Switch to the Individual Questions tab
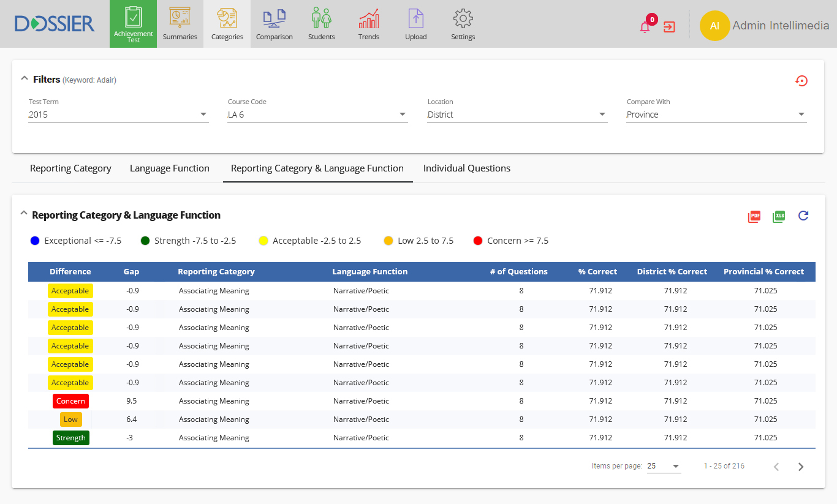Screen dimensions: 837x504 coord(466,168)
